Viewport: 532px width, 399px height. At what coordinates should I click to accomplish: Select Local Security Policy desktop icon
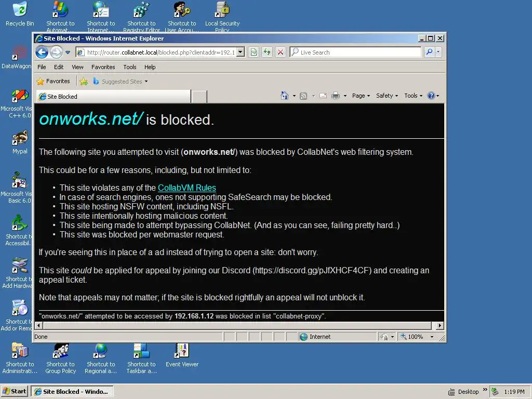222,16
